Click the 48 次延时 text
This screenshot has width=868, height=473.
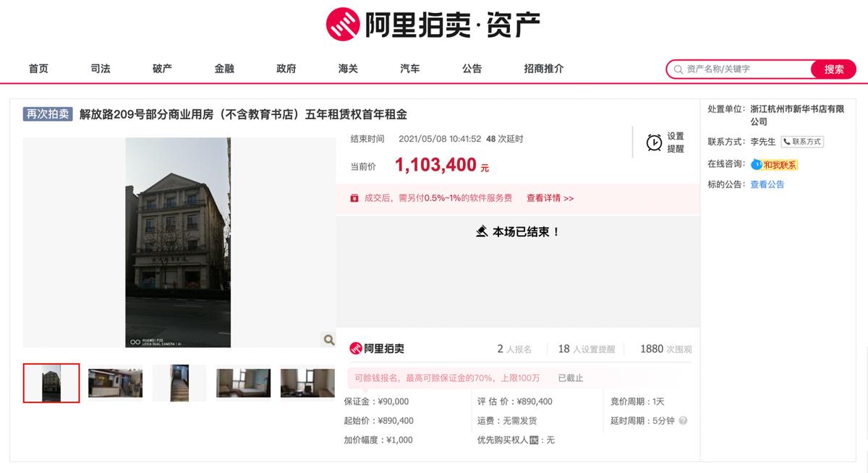pos(505,139)
